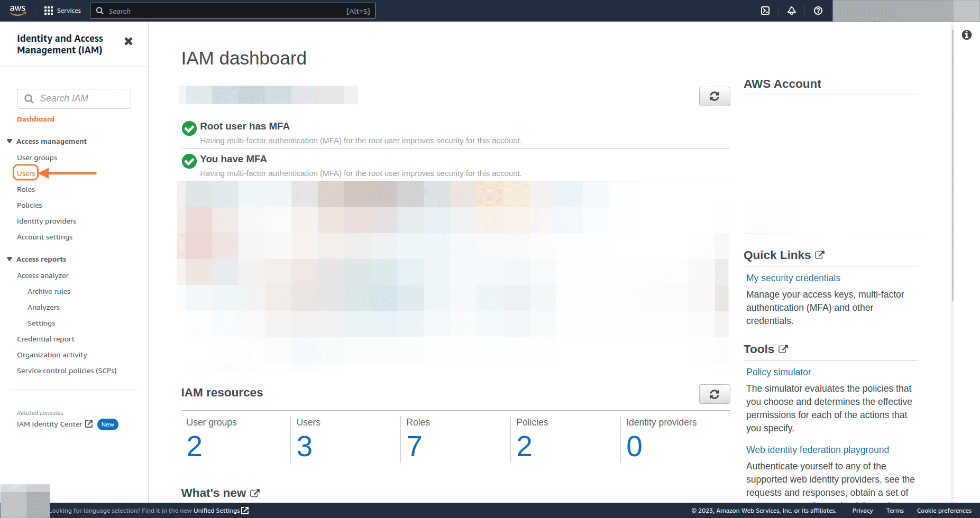Open Policy simulator link
Image resolution: width=980 pixels, height=518 pixels.
pos(778,372)
